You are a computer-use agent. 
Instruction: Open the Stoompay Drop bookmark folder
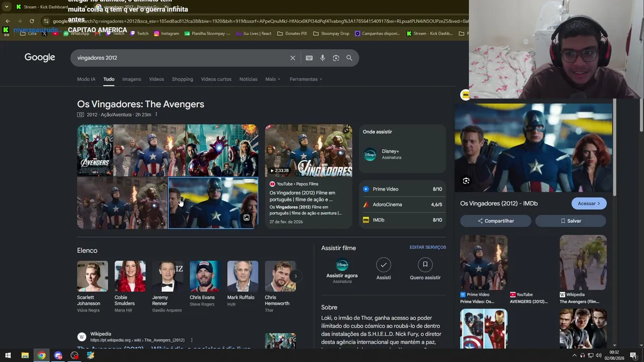pyautogui.click(x=331, y=34)
